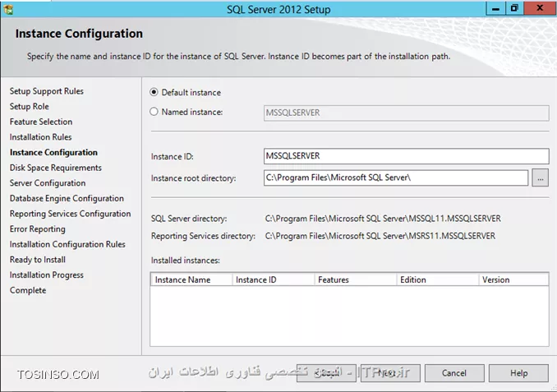Click the Next button
Image resolution: width=557 pixels, height=392 pixels.
[x=390, y=373]
